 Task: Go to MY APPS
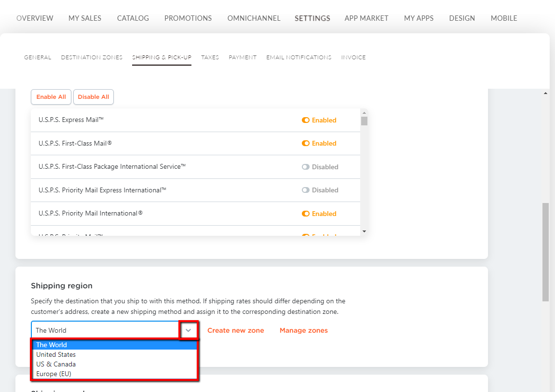[419, 18]
